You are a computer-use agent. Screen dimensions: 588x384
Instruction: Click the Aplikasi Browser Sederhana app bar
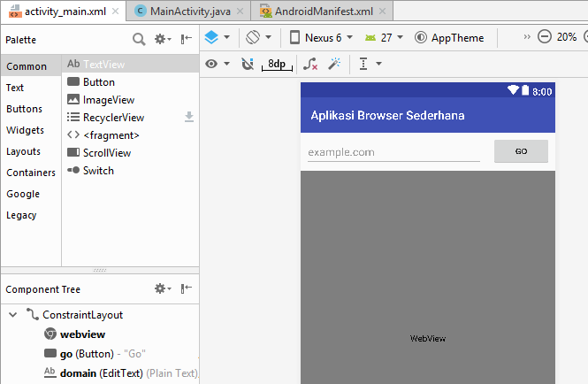point(427,115)
